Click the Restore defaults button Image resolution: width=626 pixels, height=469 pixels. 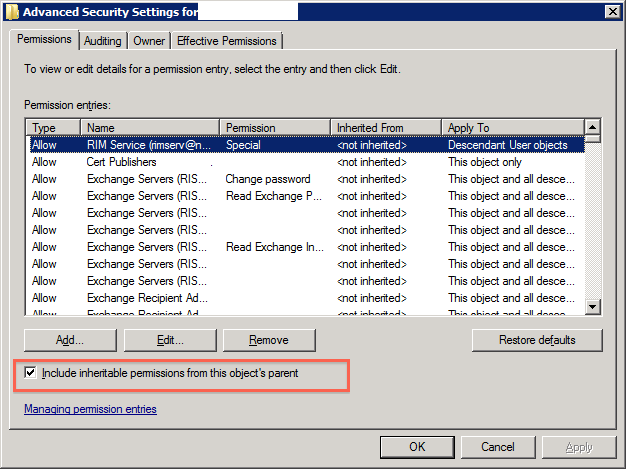point(537,340)
